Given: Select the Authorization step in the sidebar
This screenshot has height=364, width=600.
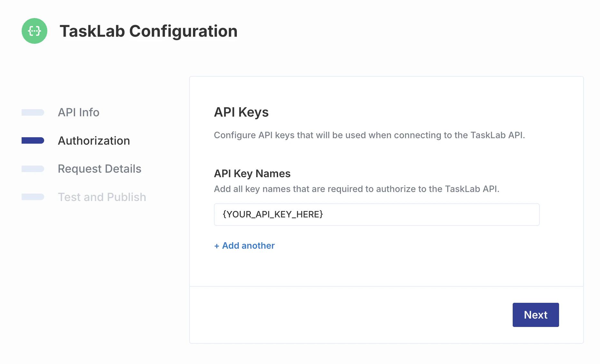Looking at the screenshot, I should (x=94, y=140).
